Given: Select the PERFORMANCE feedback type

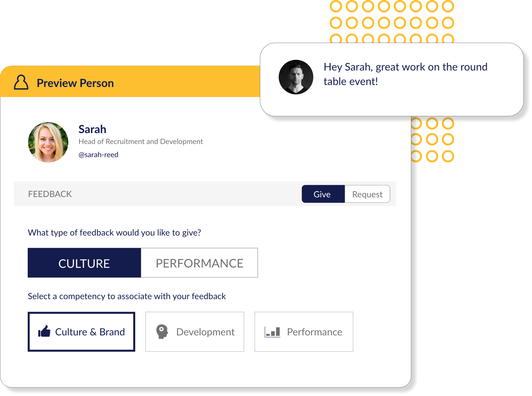Looking at the screenshot, I should (x=200, y=263).
